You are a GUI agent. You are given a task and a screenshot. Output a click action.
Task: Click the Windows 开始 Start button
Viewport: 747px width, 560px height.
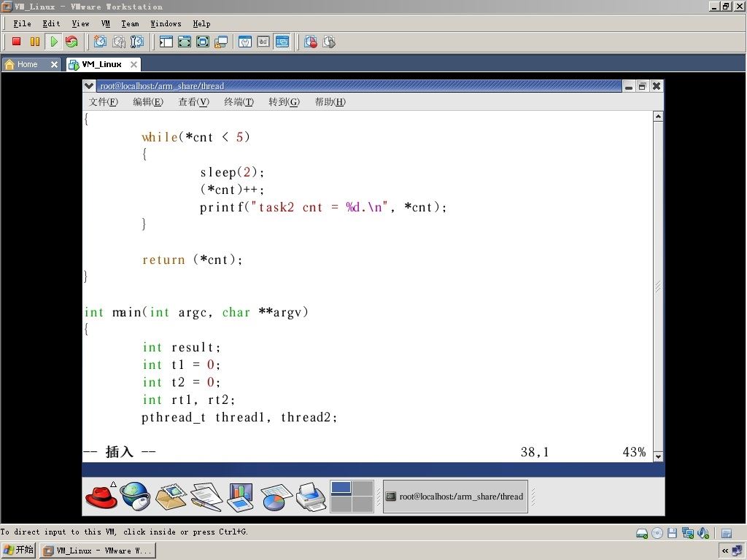[18, 551]
